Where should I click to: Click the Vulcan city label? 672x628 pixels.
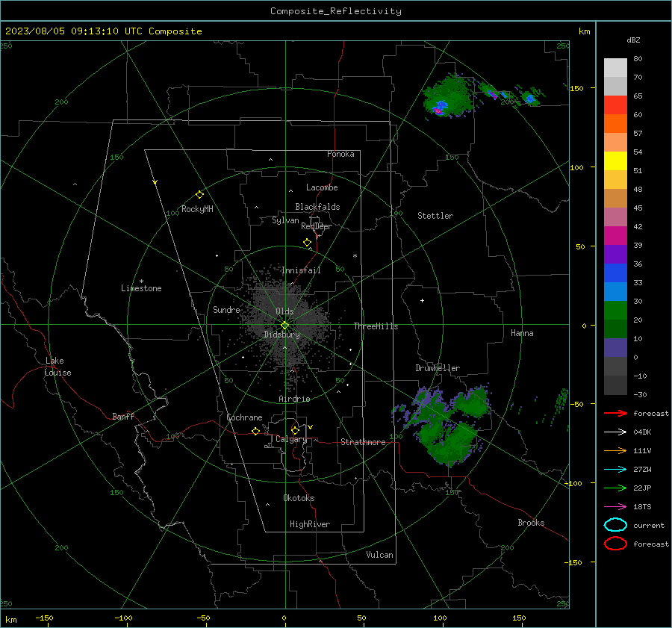[379, 555]
